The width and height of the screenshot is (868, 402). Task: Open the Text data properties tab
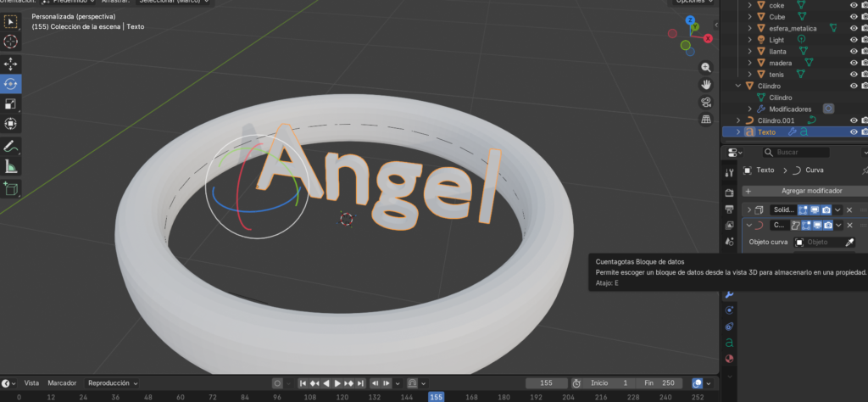(x=729, y=343)
